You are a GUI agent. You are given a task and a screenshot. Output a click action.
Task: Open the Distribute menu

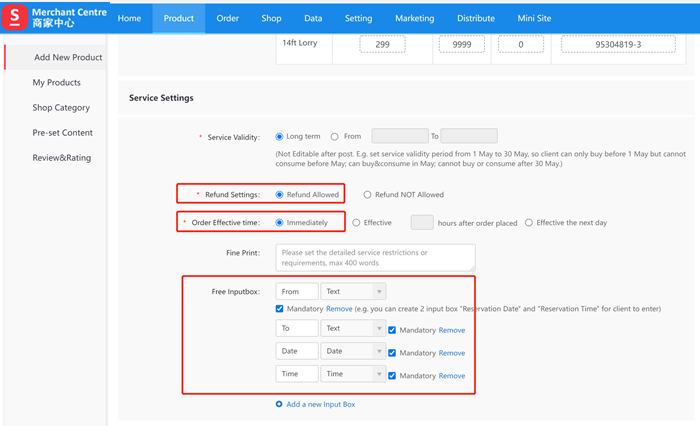click(x=476, y=18)
